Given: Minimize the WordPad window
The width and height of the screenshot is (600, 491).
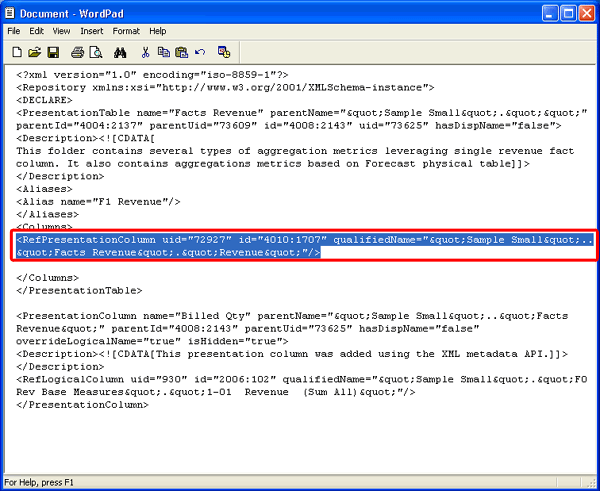Looking at the screenshot, I should tap(550, 14).
